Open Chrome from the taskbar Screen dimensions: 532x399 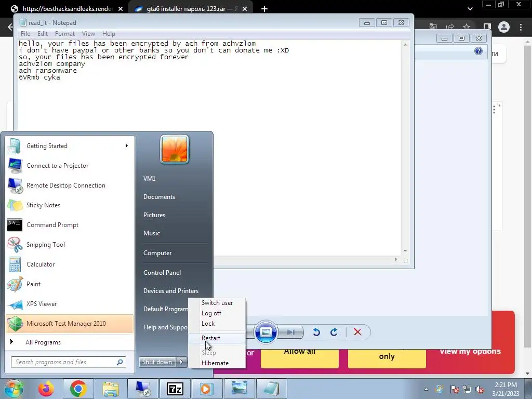click(x=78, y=389)
